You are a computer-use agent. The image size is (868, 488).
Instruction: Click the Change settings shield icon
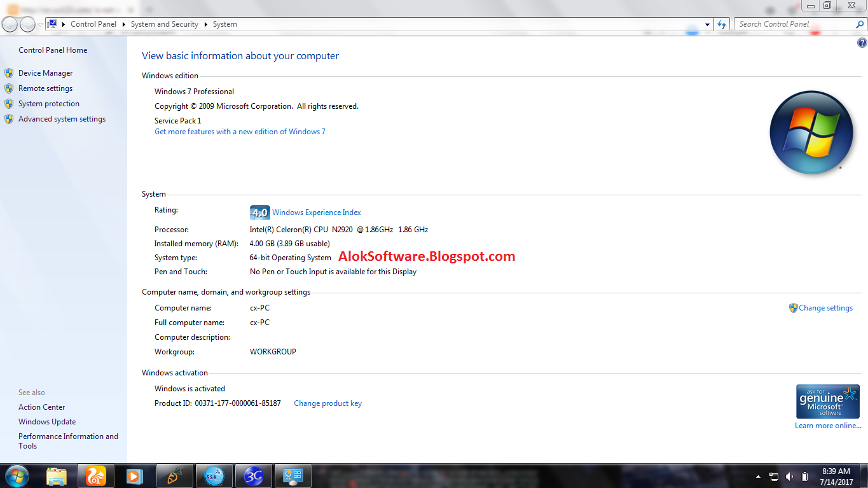[793, 308]
